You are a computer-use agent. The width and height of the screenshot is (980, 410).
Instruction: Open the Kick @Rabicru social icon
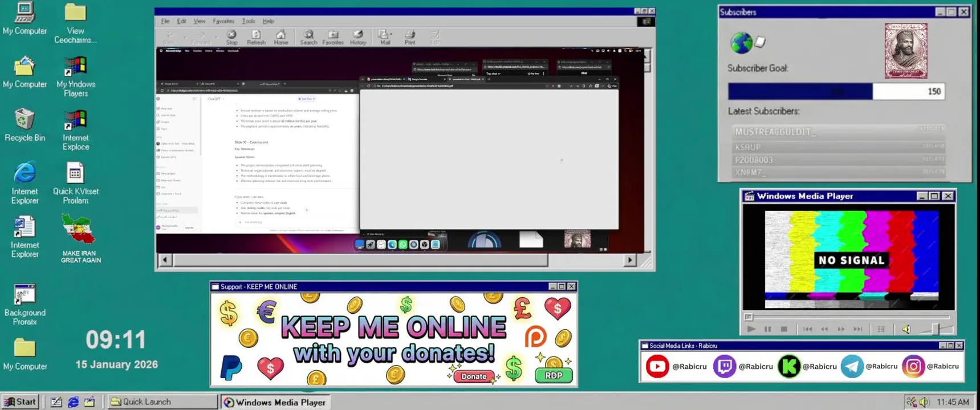[789, 366]
